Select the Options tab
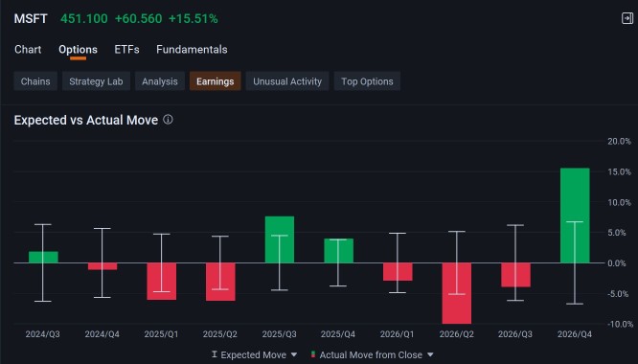638x364 pixels. [x=78, y=50]
